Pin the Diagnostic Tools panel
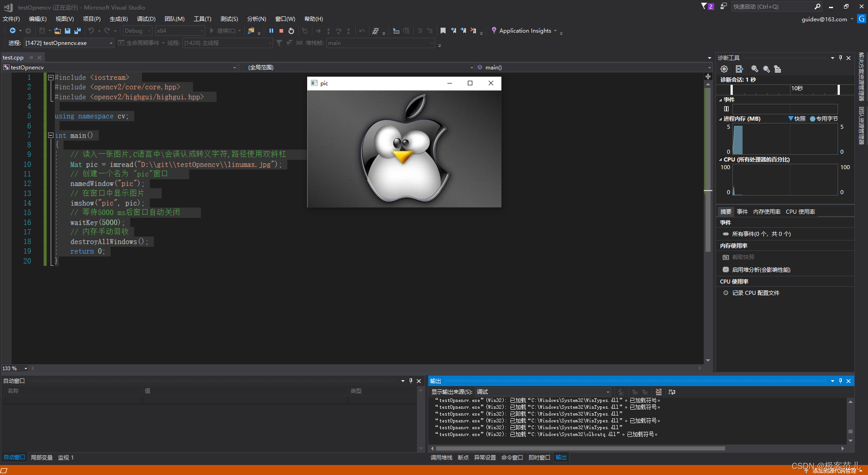Viewport: 868px width, 475px height. pyautogui.click(x=840, y=58)
